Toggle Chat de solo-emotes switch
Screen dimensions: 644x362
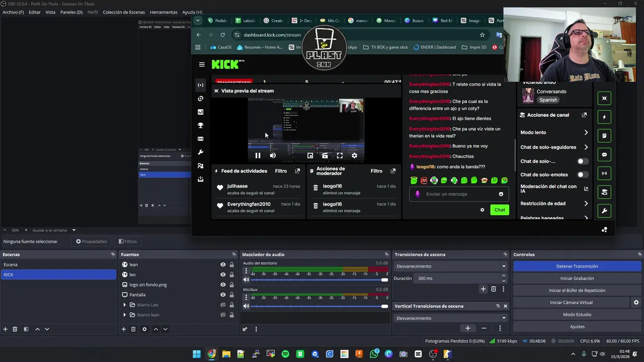582,174
